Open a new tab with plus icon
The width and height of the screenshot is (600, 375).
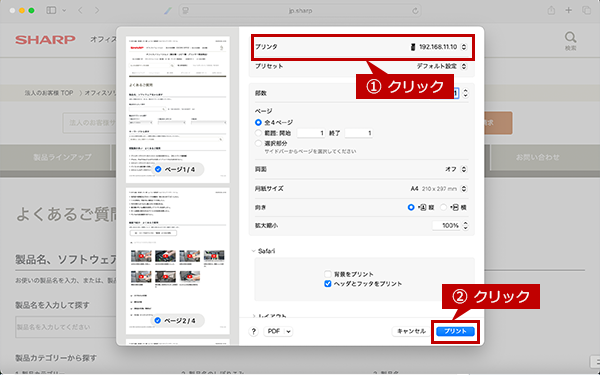[568, 11]
